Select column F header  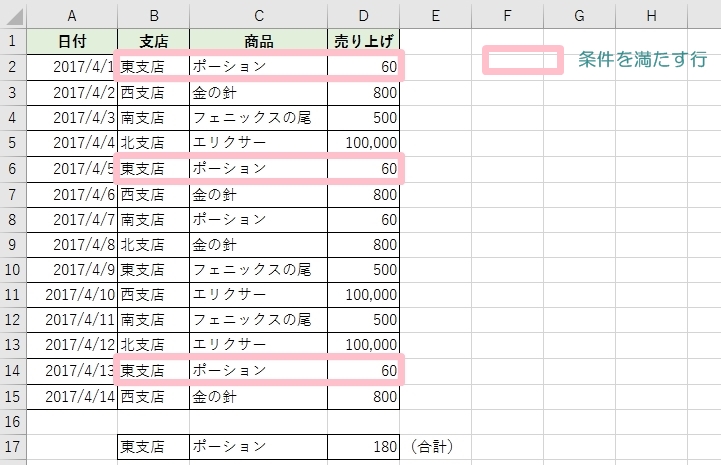507,16
